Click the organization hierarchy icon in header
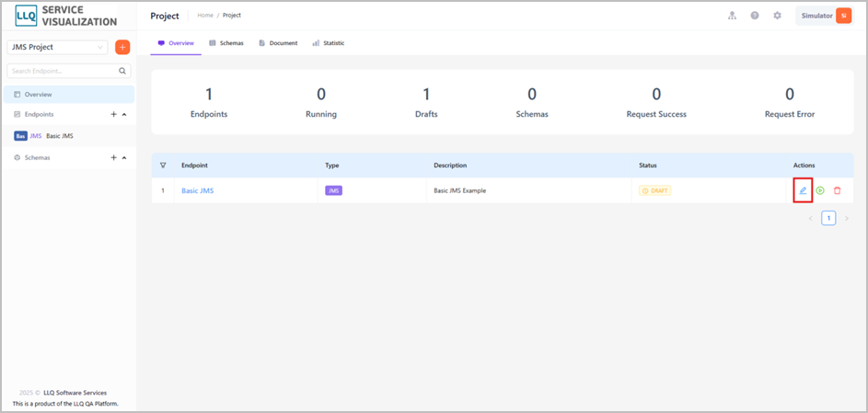Screen dimensions: 868x413 (732, 16)
